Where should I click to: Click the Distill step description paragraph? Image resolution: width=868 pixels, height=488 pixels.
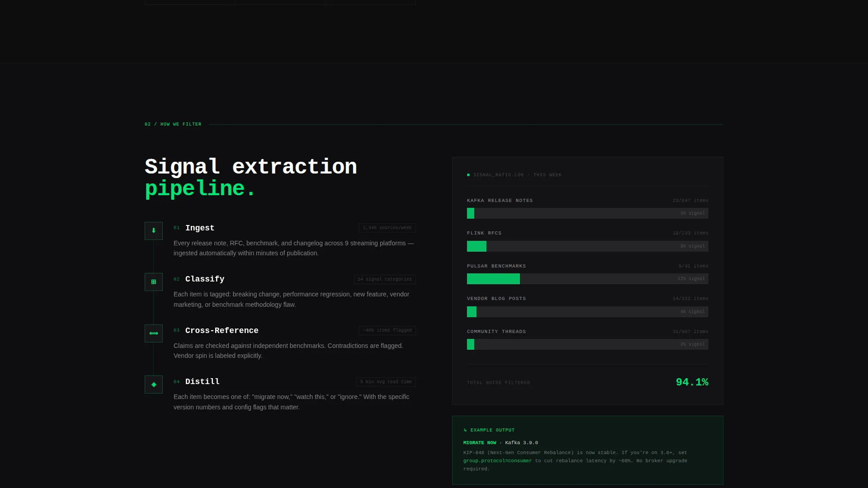pyautogui.click(x=292, y=402)
